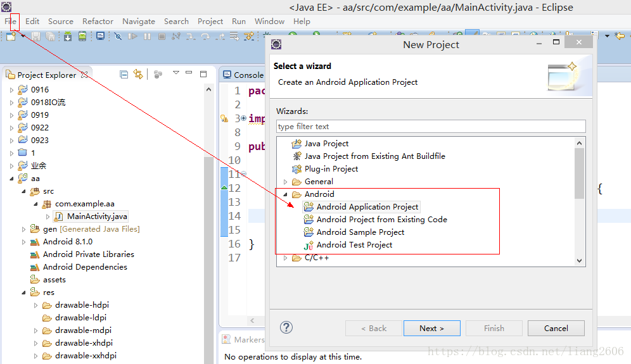Screen dimensions: 631x364
Task: Click the wizard type filter text field
Action: [x=431, y=127]
